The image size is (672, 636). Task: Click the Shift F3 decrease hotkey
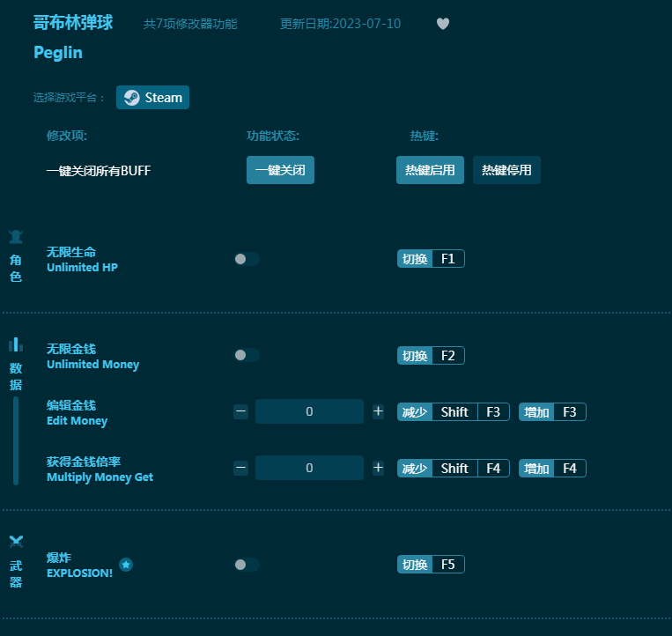454,412
